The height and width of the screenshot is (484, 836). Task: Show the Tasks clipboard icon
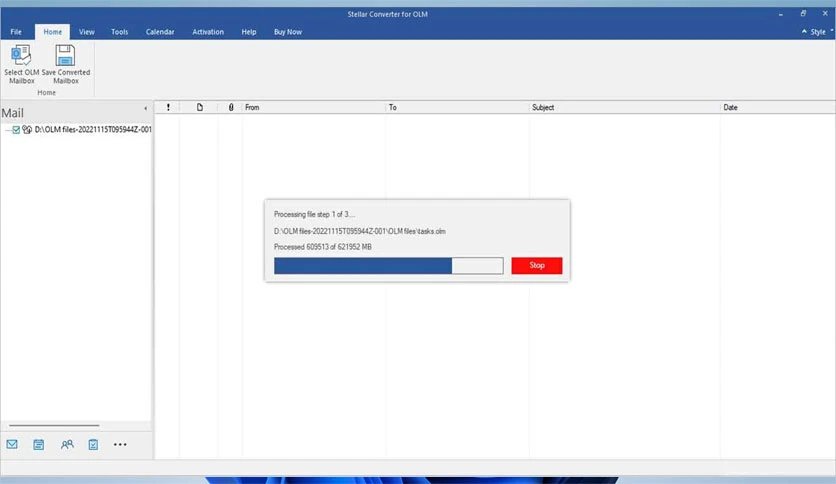pyautogui.click(x=93, y=444)
